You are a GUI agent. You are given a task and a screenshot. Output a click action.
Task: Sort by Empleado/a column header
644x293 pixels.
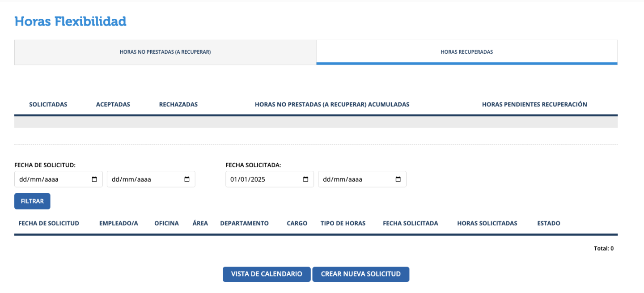click(119, 223)
